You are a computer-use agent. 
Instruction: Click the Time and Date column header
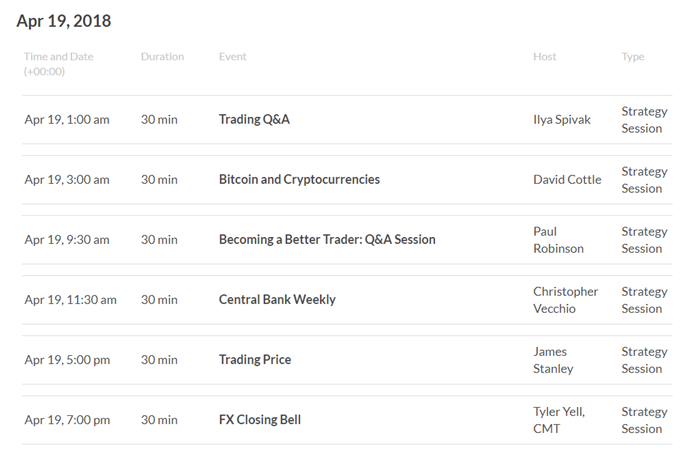coord(59,64)
